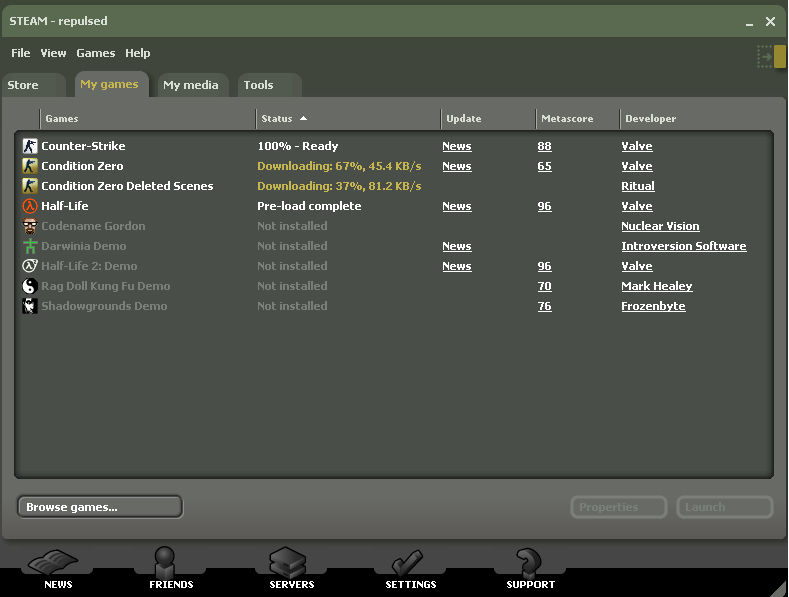Open Condition Zero metascore 65 link
The image size is (789, 597).
click(544, 166)
